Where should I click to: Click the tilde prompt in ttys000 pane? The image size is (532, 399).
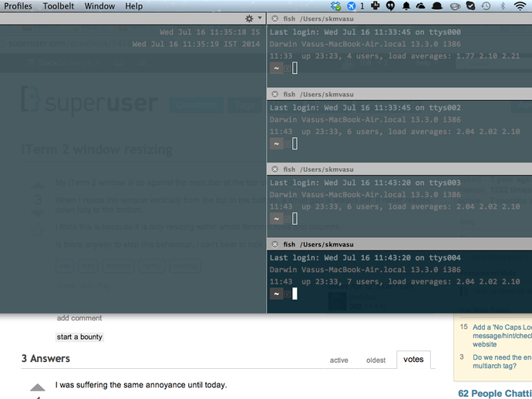277,68
